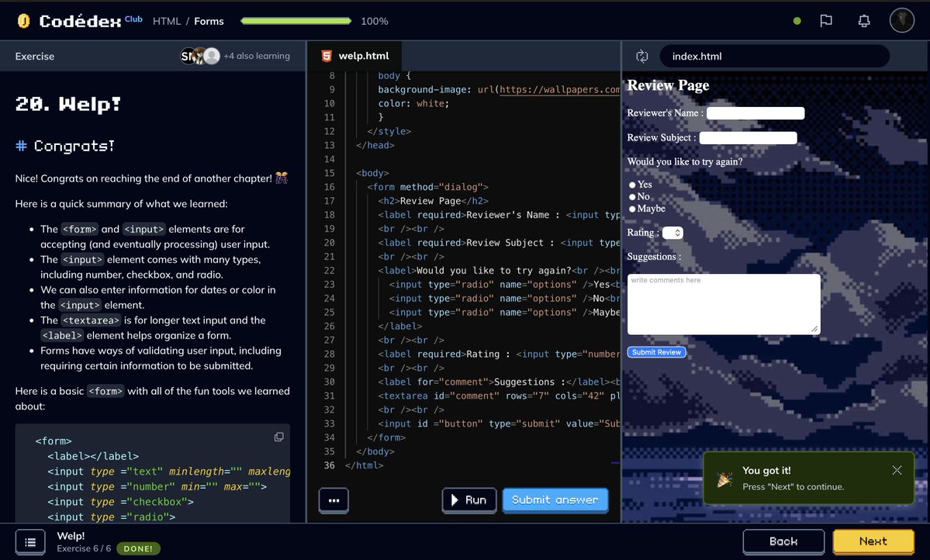The image size is (930, 560).
Task: Open the exercise list menu icon
Action: pyautogui.click(x=30, y=542)
